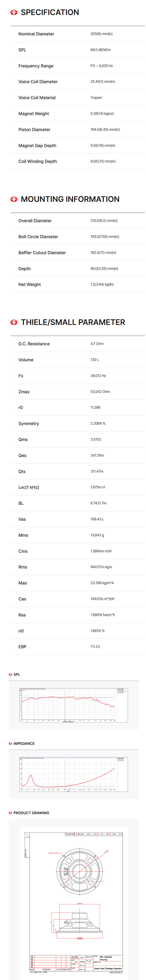Click the small red icon next to SPL
The width and height of the screenshot is (146, 980).
pyautogui.click(x=10, y=674)
